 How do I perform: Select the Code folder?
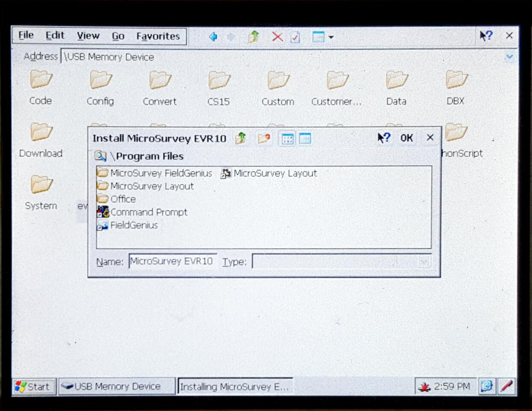pos(41,88)
